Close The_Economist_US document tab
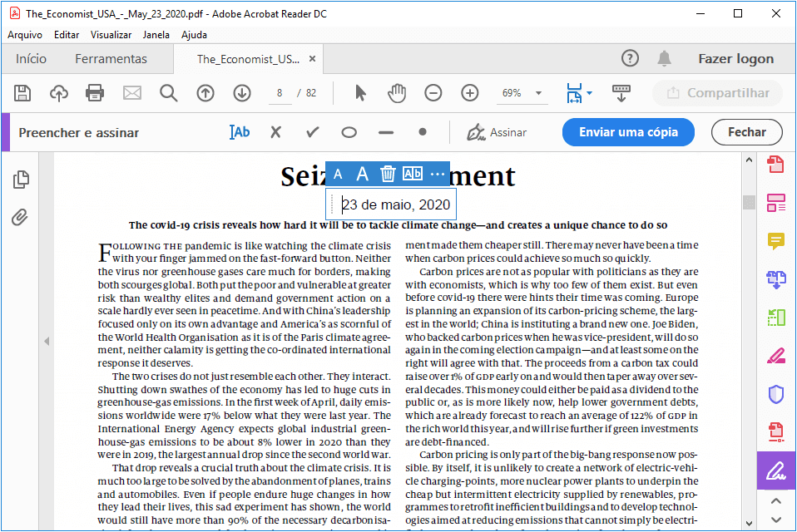 [x=312, y=59]
